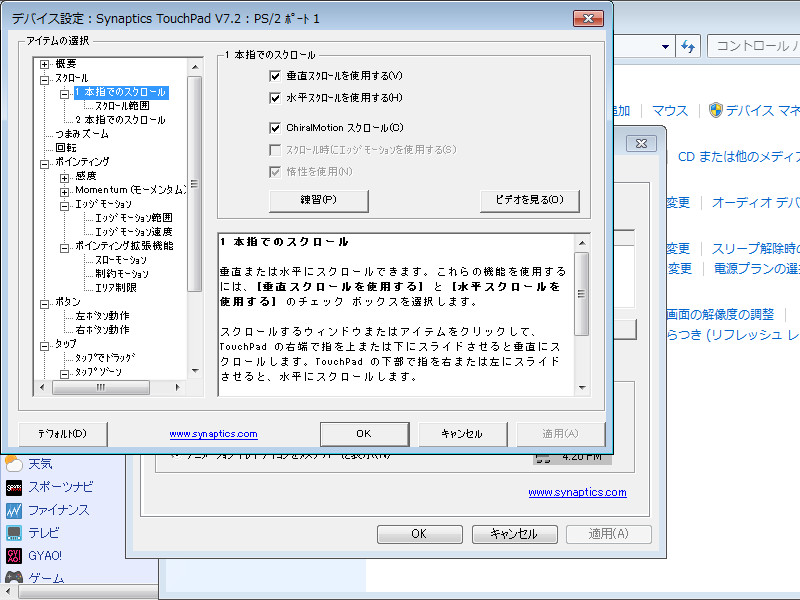800x600 pixels.
Task: Collapse the タップ ゾーン tree node
Action: point(64,374)
